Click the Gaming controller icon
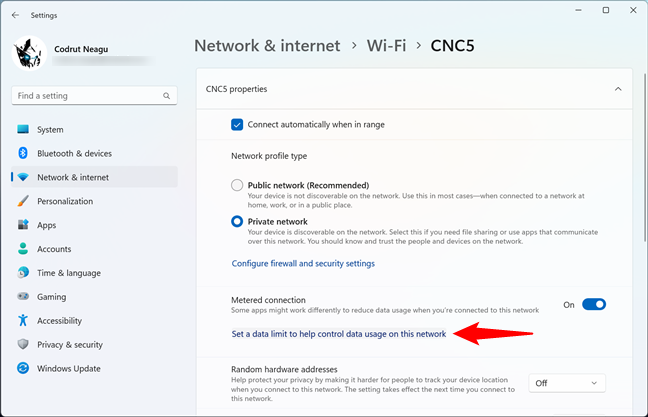Screen dimensions: 648x417 coord(23,296)
